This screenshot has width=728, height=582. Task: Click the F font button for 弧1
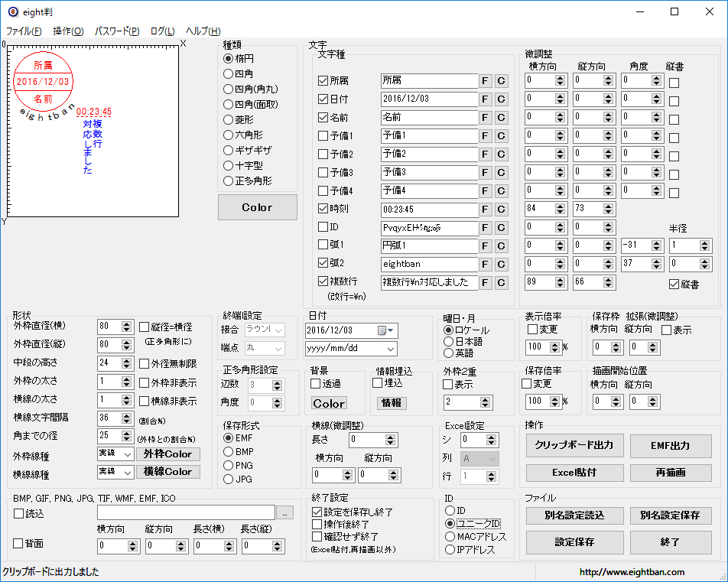click(485, 245)
